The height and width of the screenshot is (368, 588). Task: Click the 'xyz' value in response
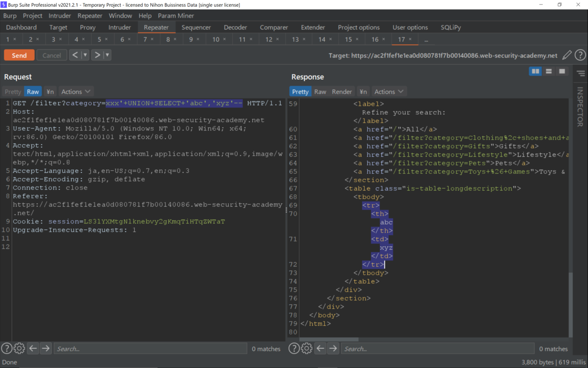(387, 248)
